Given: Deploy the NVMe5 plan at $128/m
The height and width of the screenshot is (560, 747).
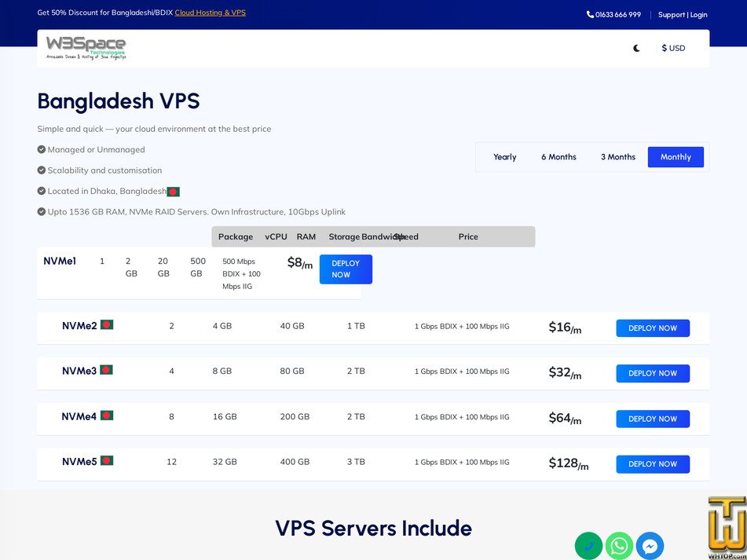Looking at the screenshot, I should coord(653,464).
